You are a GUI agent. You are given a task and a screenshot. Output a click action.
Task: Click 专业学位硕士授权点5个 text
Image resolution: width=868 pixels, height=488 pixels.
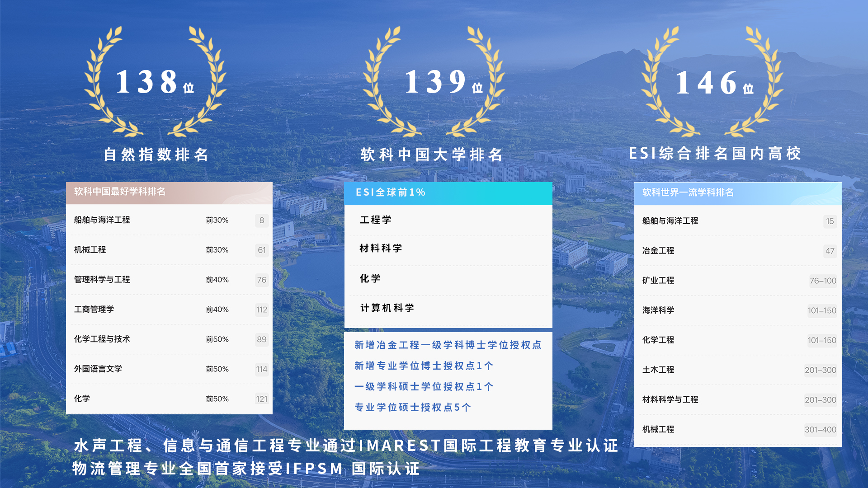pyautogui.click(x=412, y=408)
